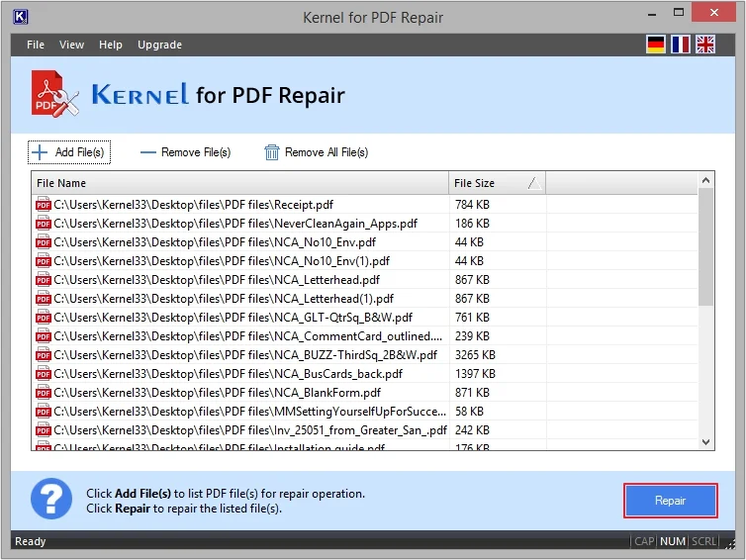Click PDF icon beside NCA_BUZZ-ThirdSq_2B&W.pdf
The image size is (746, 560).
click(x=44, y=355)
